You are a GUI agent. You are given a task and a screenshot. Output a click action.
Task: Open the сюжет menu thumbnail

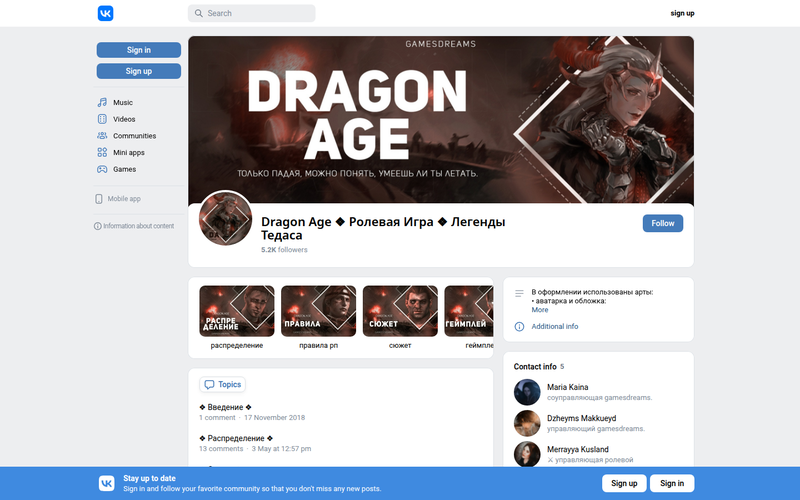400,311
